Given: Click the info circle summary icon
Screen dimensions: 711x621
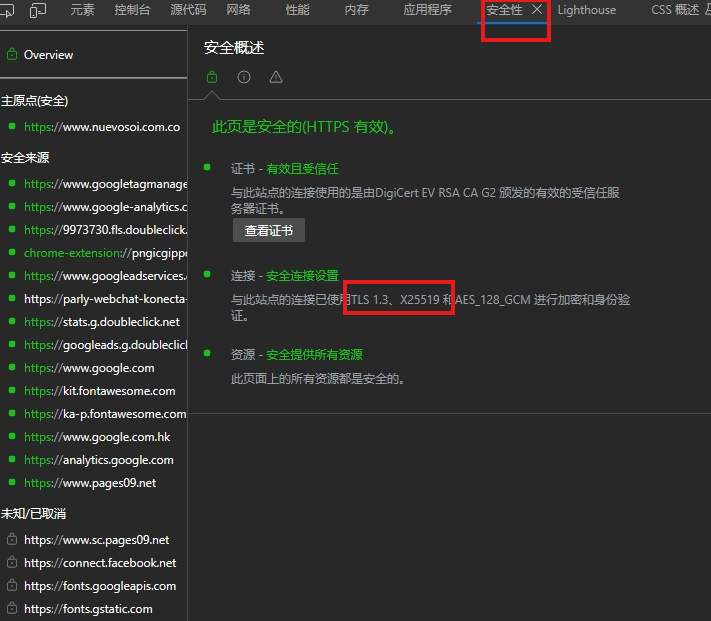Looking at the screenshot, I should (x=244, y=77).
